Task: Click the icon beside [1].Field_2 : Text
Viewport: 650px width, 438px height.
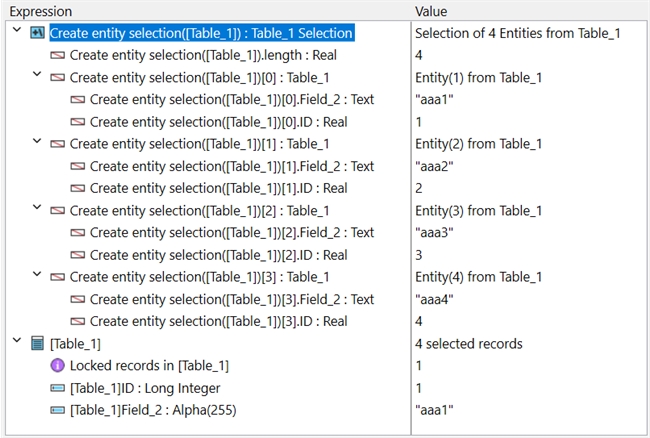Action: click(78, 166)
